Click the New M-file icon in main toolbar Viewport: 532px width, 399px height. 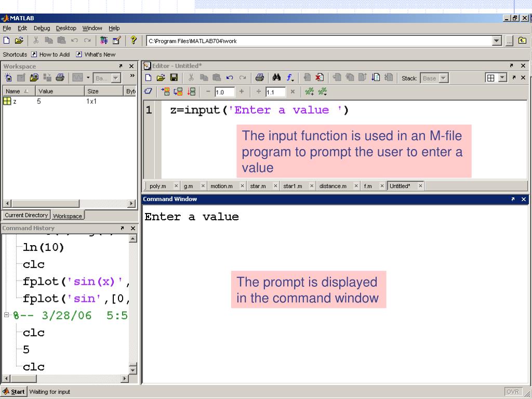(x=6, y=41)
